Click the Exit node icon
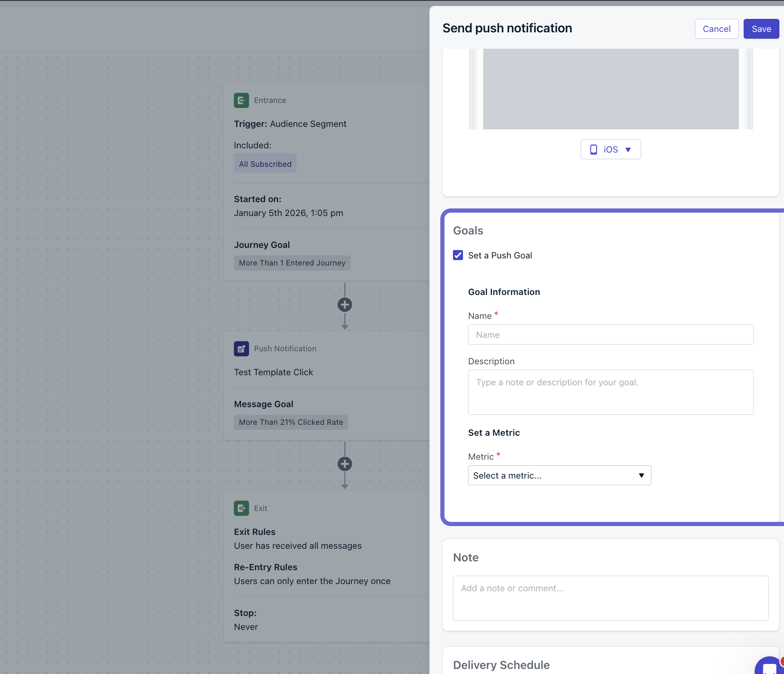 tap(241, 508)
